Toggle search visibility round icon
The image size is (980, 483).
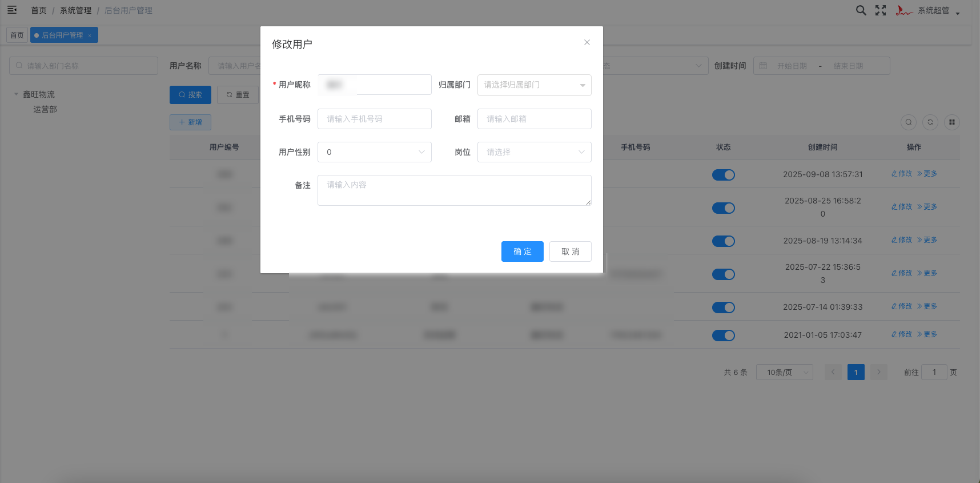click(x=909, y=122)
